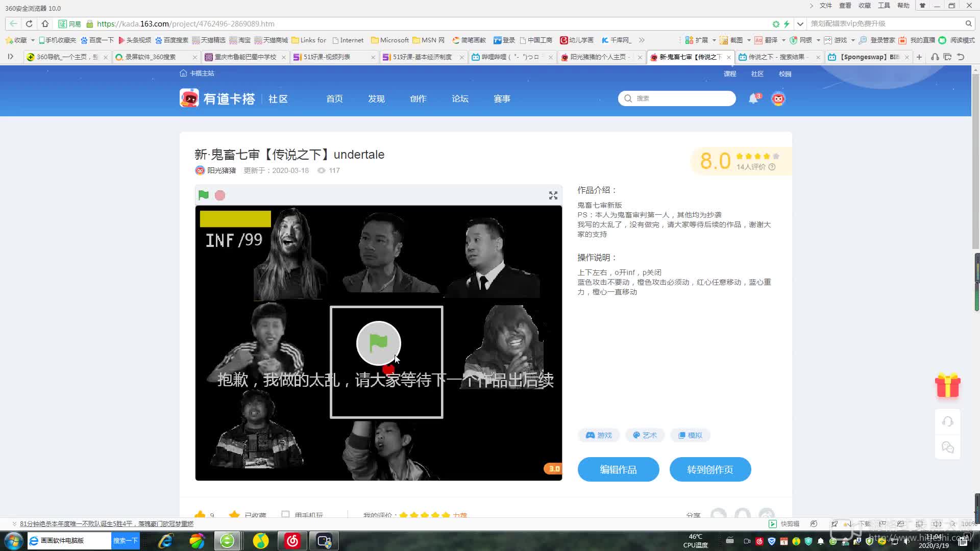The height and width of the screenshot is (551, 980).
Task: Select the 游戏 tag
Action: pyautogui.click(x=599, y=435)
